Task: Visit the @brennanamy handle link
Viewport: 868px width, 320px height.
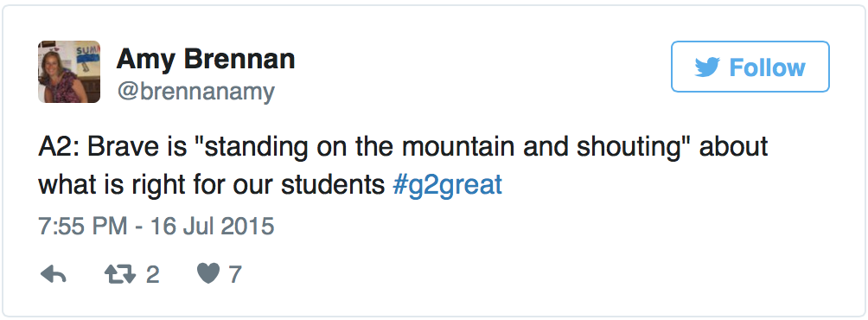Action: point(195,92)
